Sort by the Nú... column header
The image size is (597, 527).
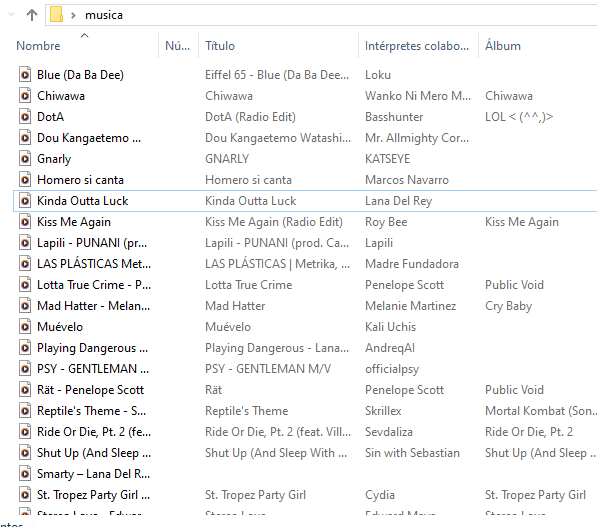(x=177, y=46)
